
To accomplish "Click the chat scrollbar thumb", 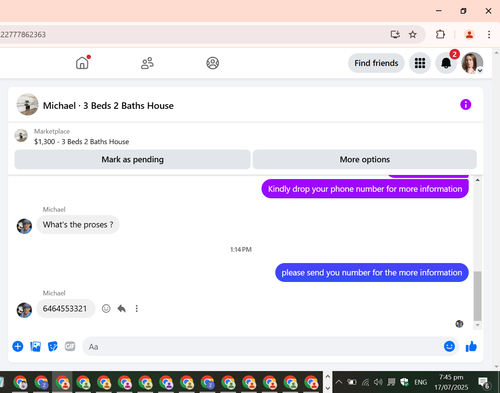I will click(x=477, y=296).
